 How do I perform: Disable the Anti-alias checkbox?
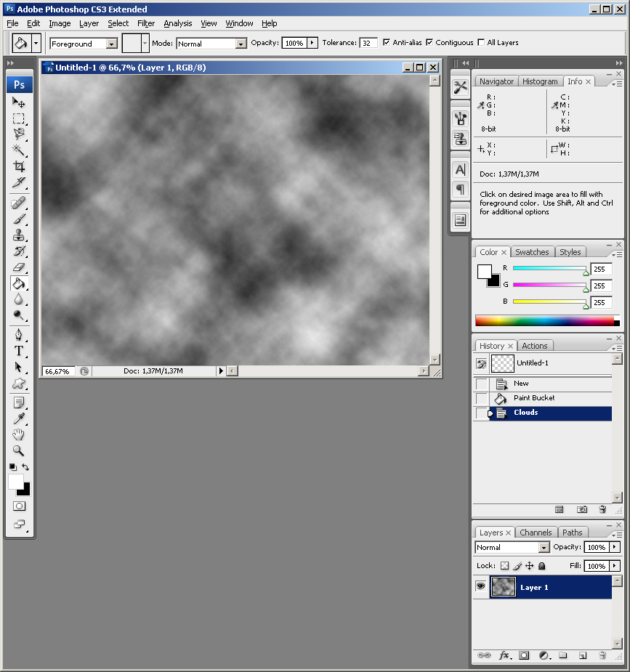coord(386,43)
